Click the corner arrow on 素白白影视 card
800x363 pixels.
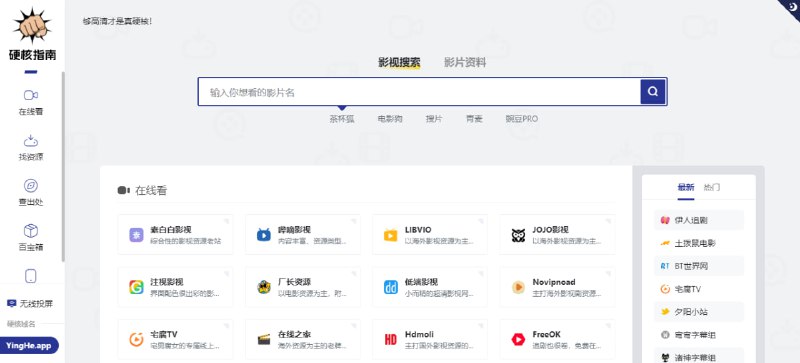click(227, 220)
